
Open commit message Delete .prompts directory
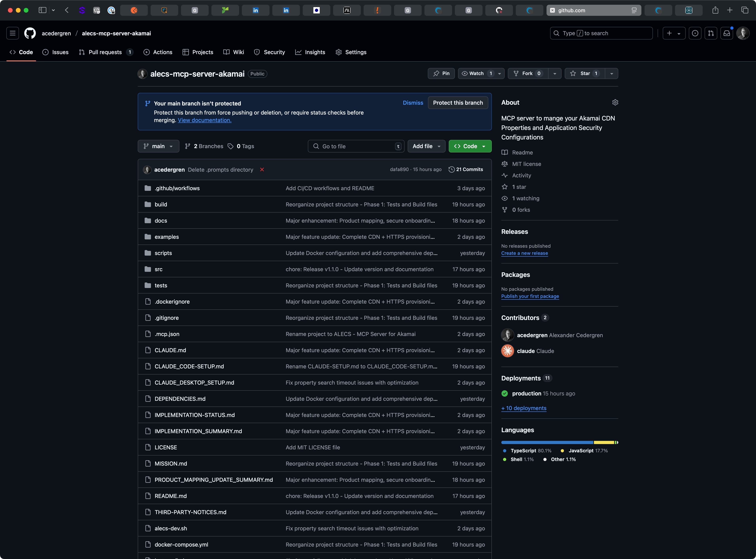tap(220, 169)
